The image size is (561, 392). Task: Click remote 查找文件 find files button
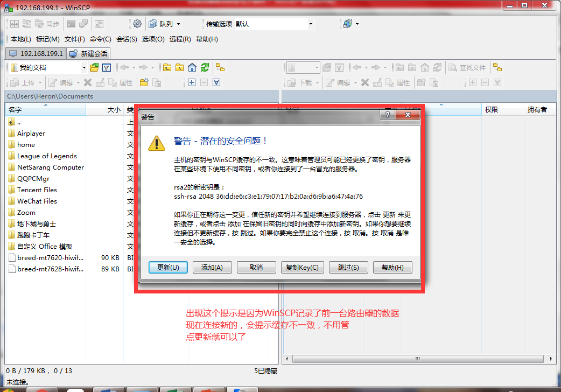point(467,67)
